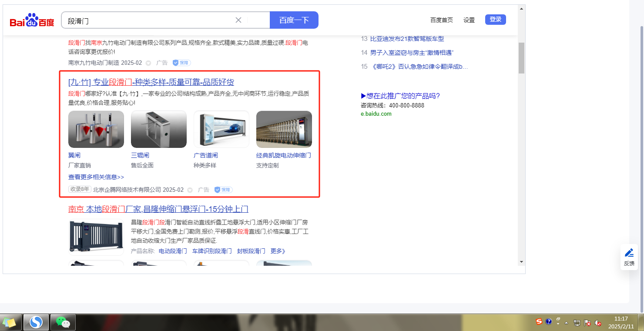The image size is (644, 331).
Task: Open hot search item 13 比亚迪发布21款智驾版车型
Action: pos(407,39)
